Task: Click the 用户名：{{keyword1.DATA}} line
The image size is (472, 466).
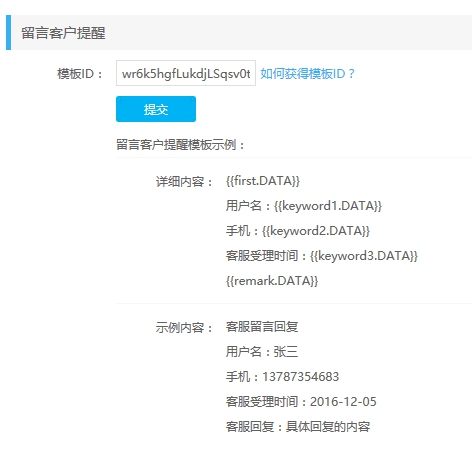Action: (x=304, y=206)
